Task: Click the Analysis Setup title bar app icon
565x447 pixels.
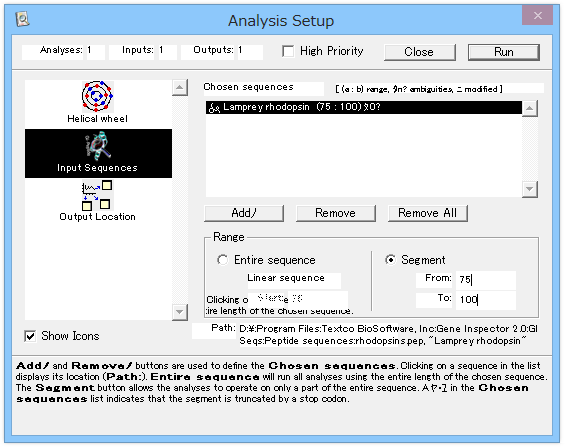Action: tap(22, 19)
